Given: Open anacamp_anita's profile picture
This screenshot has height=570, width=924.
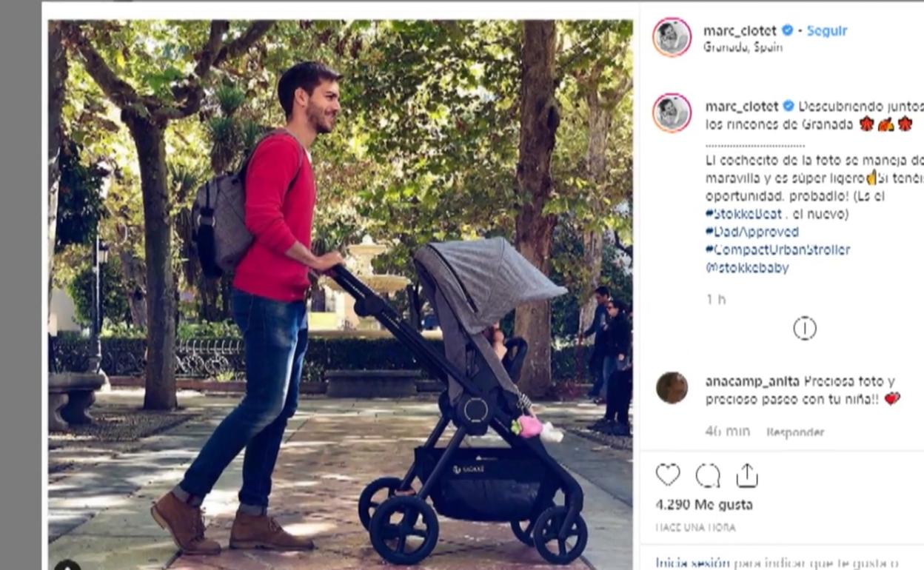Looking at the screenshot, I should point(672,388).
